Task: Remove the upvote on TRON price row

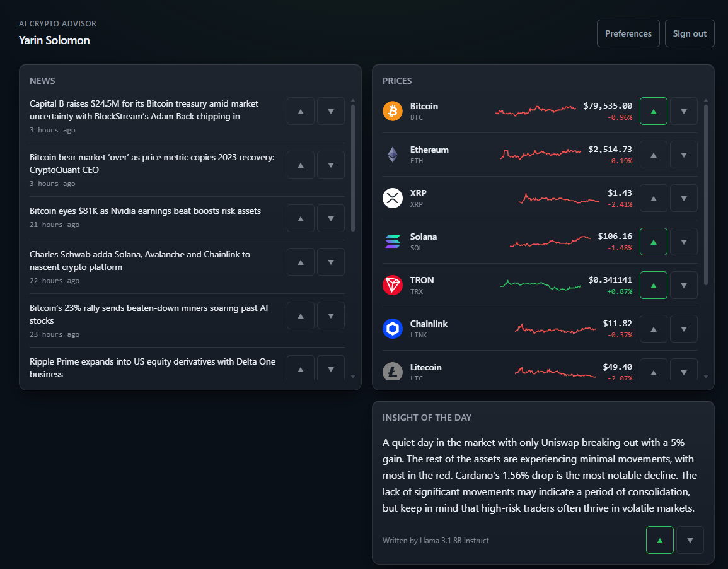Action: (x=653, y=285)
